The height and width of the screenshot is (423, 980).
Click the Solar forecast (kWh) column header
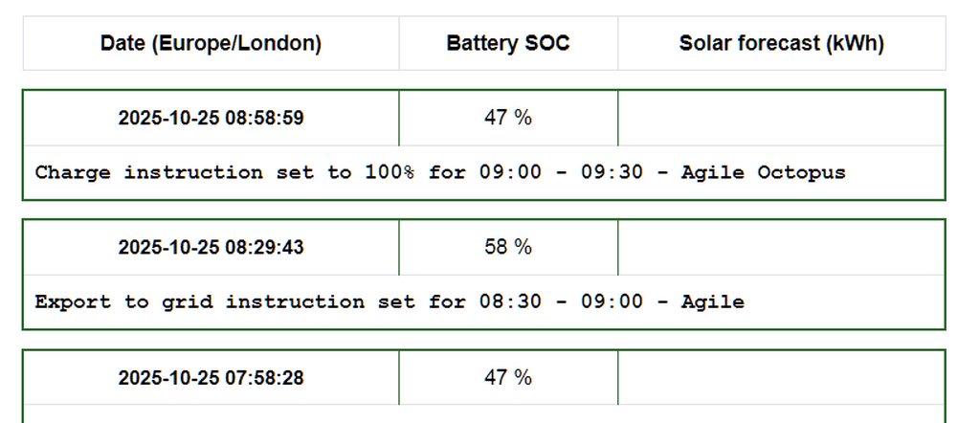(x=781, y=43)
